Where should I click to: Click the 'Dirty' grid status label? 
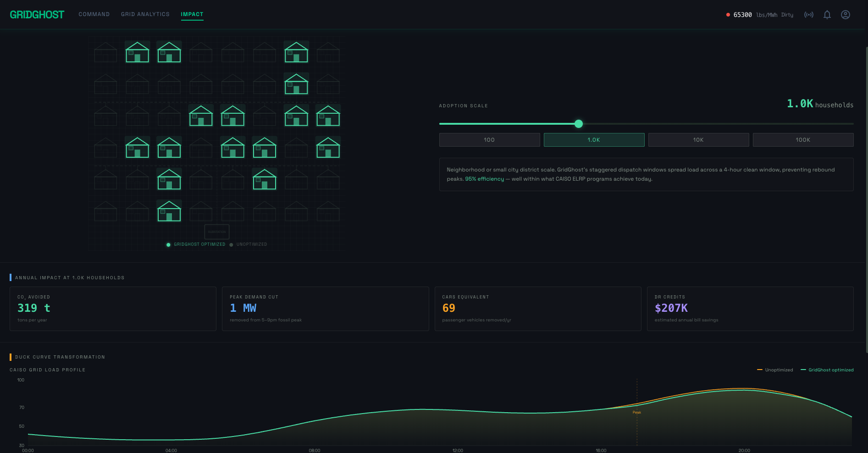(x=787, y=15)
